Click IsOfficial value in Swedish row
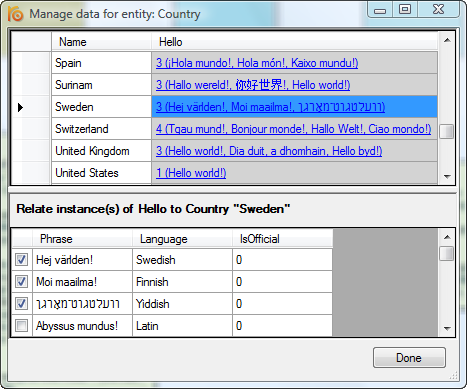The image size is (467, 389). pos(282,260)
